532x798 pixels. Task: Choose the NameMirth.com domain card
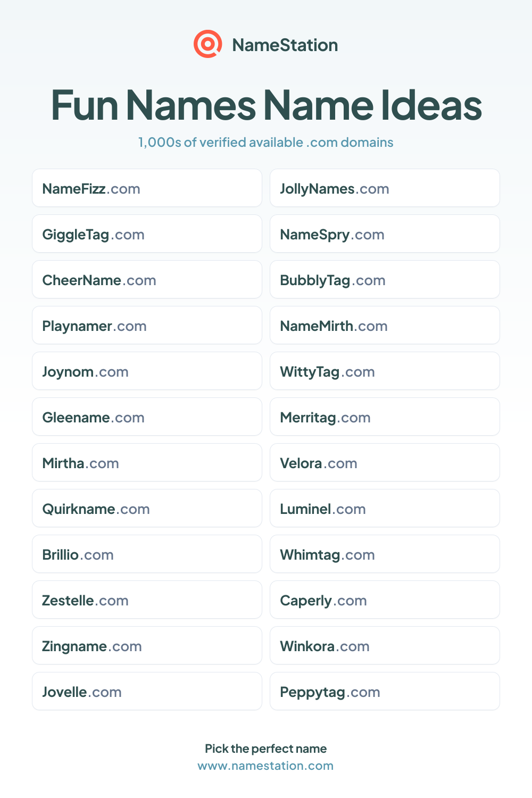tap(385, 325)
